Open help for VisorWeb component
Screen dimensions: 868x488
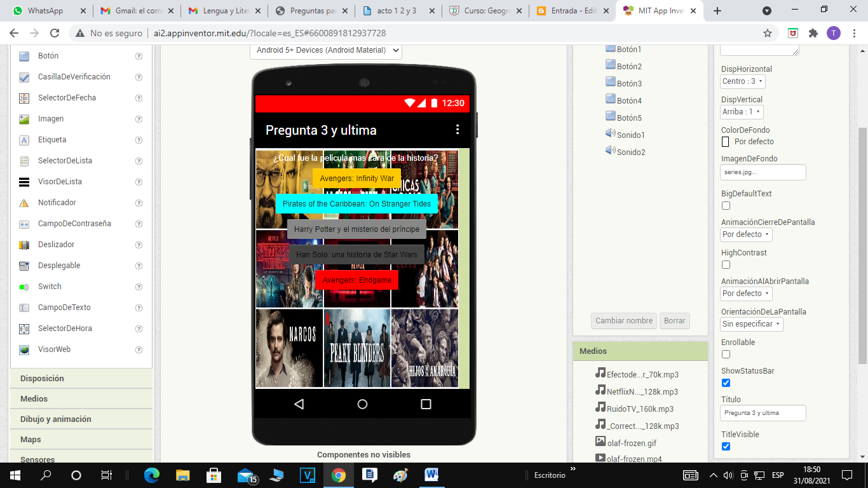point(139,349)
